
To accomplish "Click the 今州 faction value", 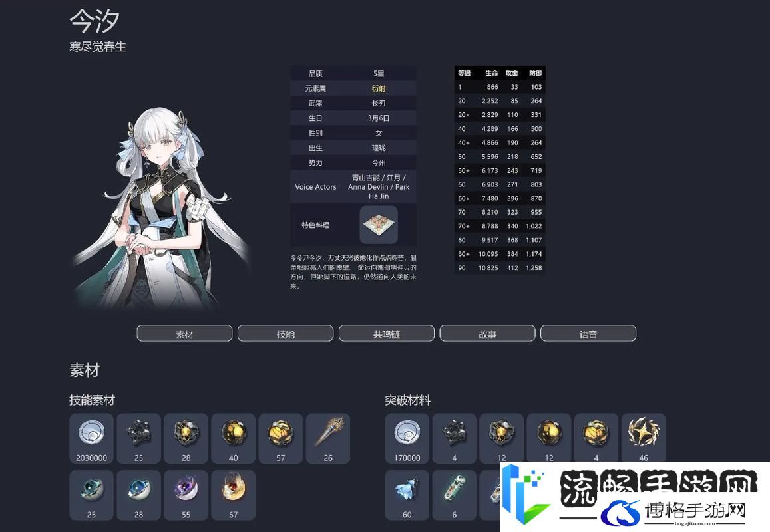I will [379, 162].
